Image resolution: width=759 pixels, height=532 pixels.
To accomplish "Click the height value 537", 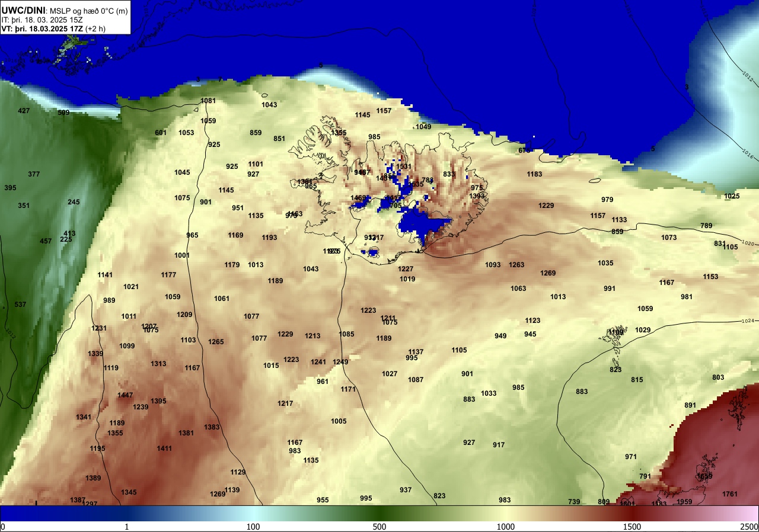I will (20, 305).
